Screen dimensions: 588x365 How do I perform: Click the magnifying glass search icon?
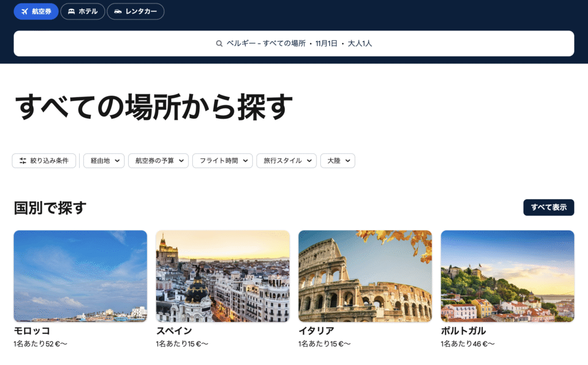[219, 44]
